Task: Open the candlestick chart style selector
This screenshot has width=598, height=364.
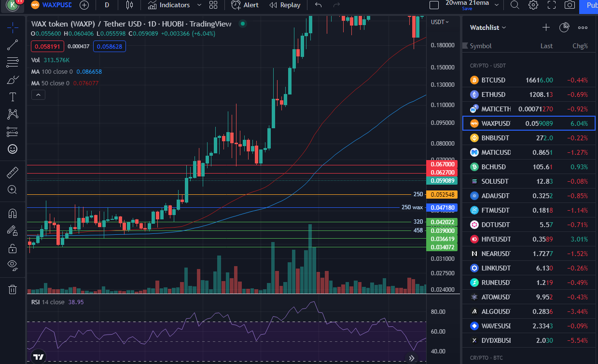Action: point(129,5)
